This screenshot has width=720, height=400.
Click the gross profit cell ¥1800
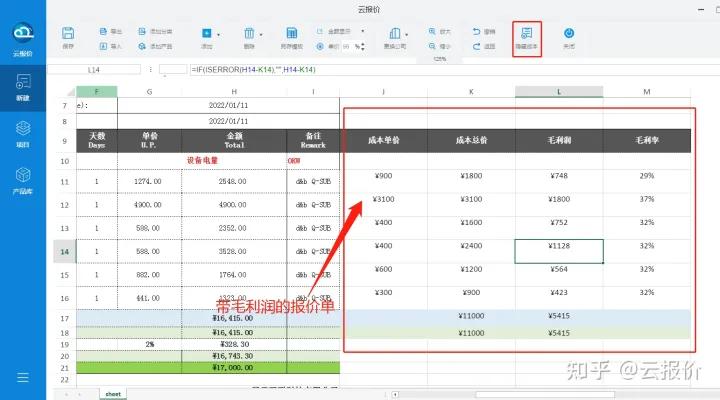click(x=559, y=204)
